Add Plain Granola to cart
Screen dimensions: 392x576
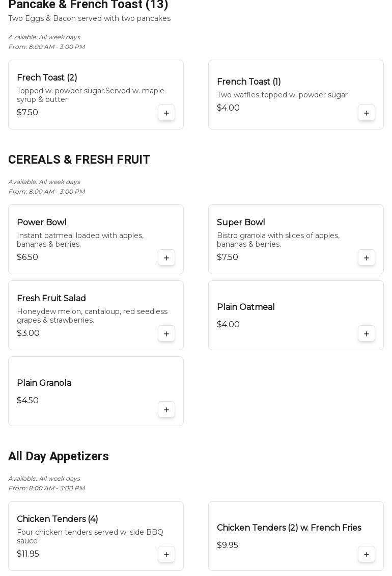pos(166,409)
